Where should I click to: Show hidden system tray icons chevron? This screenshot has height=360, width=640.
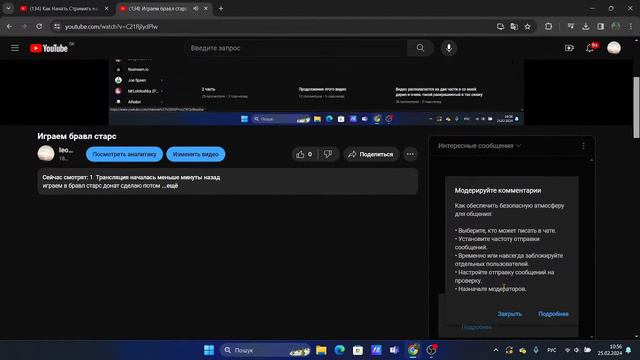(496, 350)
